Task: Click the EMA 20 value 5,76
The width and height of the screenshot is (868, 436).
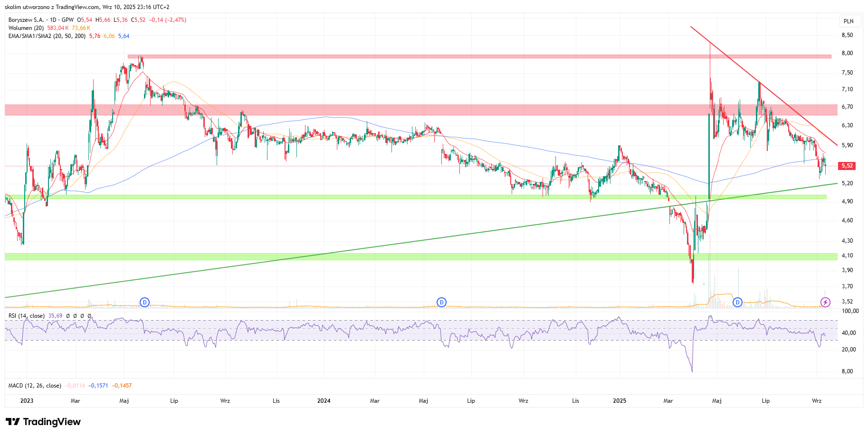Action: pos(95,36)
